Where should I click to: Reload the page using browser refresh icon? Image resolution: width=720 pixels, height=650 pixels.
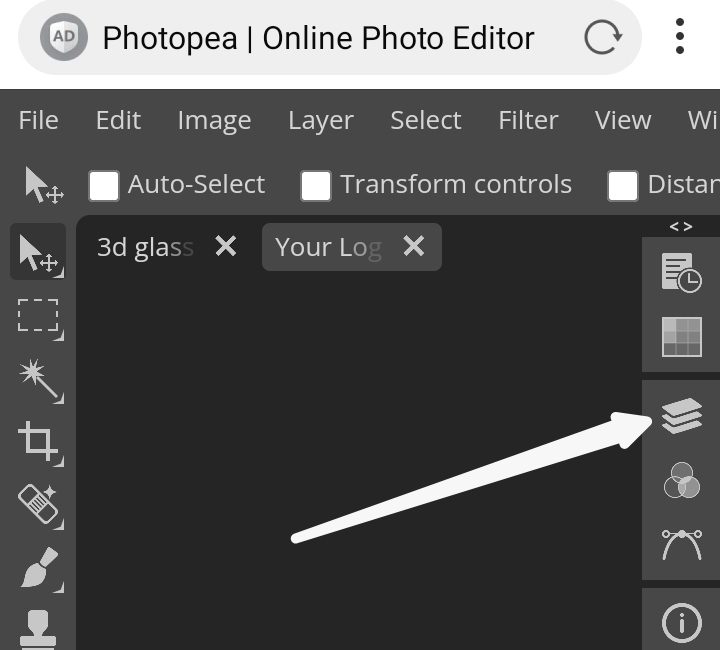point(602,39)
